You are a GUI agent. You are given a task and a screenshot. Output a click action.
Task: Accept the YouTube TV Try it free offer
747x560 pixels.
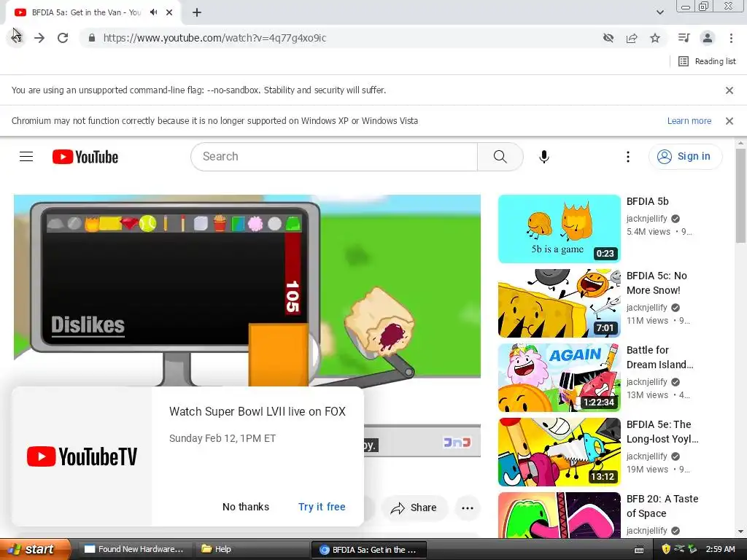(x=322, y=507)
